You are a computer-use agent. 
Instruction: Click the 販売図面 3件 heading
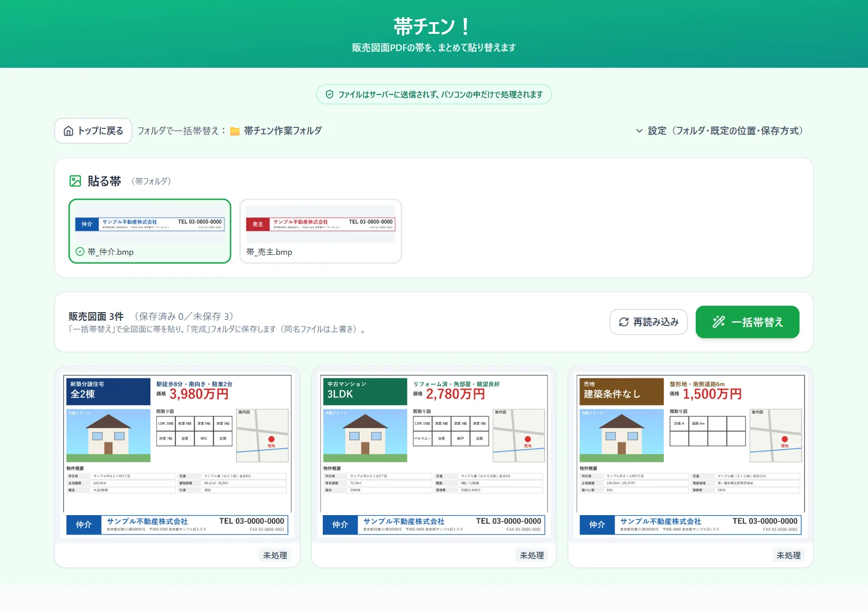pos(96,316)
